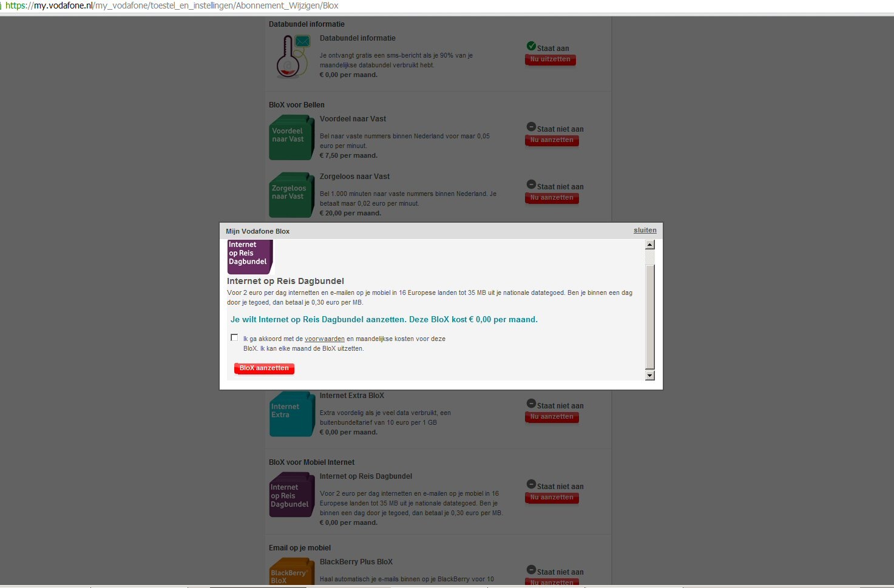
Task: Click the browser address bar URL
Action: (172, 5)
